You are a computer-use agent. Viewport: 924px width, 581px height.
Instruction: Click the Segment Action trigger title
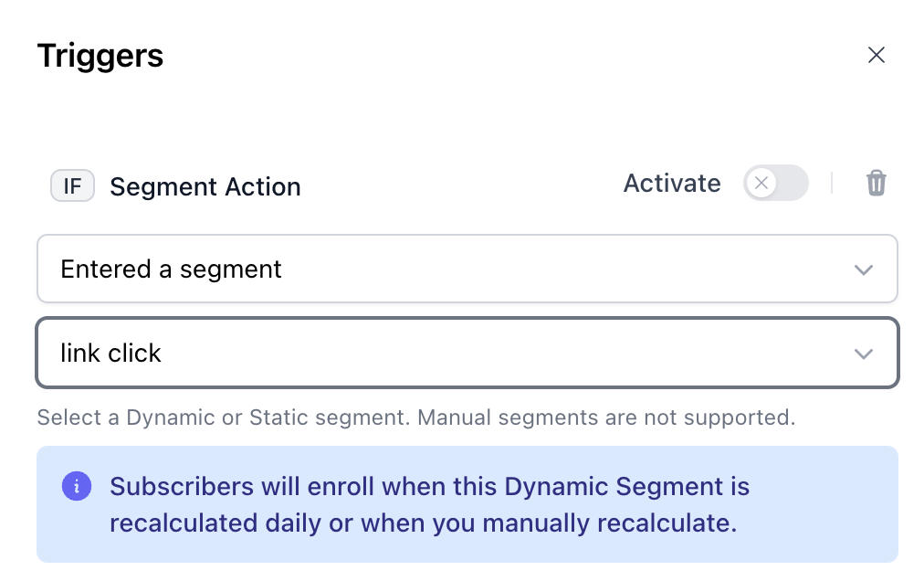click(205, 187)
